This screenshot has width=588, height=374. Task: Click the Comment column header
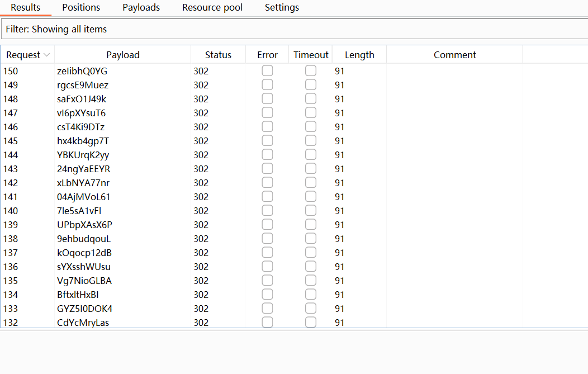pyautogui.click(x=454, y=55)
